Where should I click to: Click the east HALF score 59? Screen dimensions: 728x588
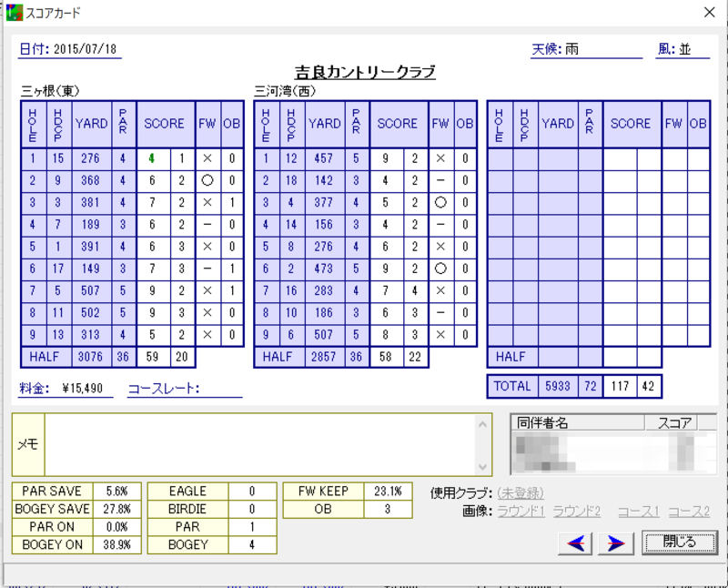153,357
